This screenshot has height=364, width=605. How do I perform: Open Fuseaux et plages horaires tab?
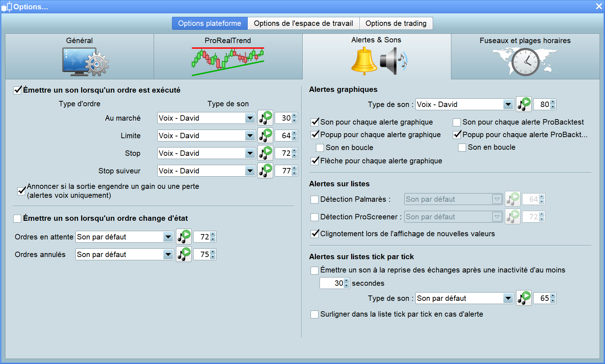[525, 56]
